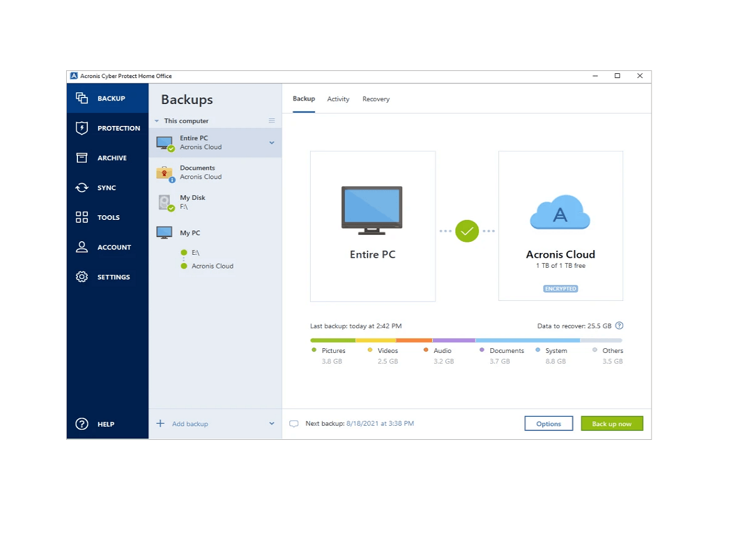
Task: Click the plus icon for Add backup
Action: pyautogui.click(x=160, y=423)
